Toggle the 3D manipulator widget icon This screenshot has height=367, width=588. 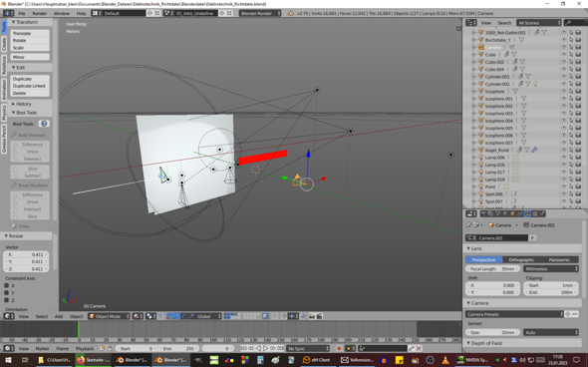169,316
